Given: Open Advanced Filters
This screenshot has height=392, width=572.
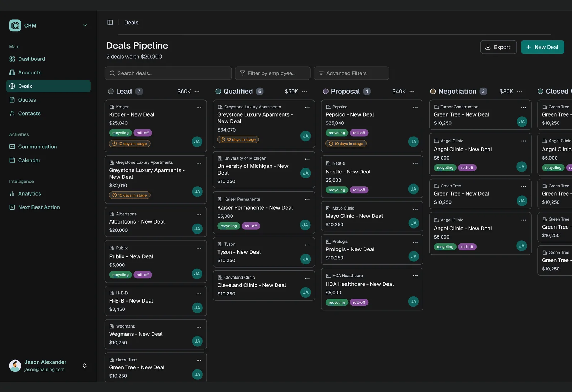Looking at the screenshot, I should 351,73.
